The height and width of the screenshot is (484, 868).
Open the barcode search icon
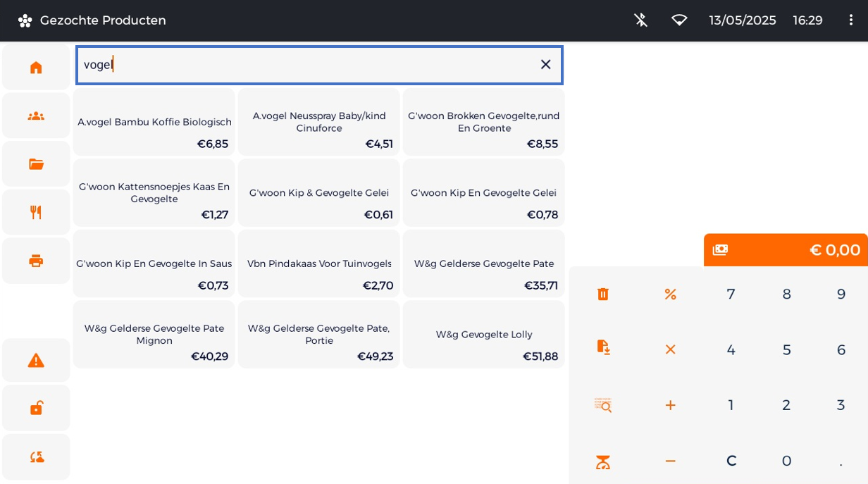pyautogui.click(x=603, y=405)
